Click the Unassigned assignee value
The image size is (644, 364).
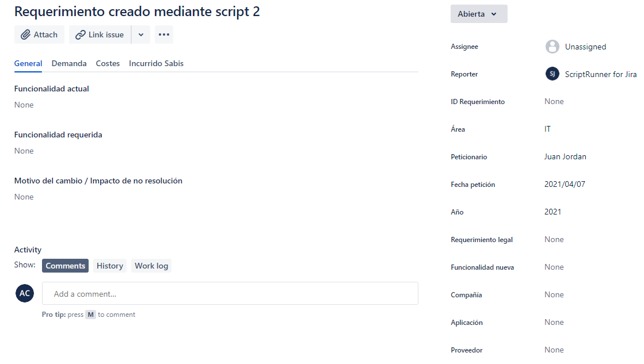(585, 47)
